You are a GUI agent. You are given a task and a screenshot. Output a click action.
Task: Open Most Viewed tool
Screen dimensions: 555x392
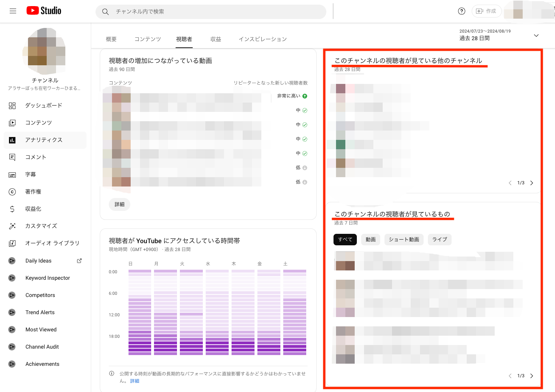(x=45, y=330)
